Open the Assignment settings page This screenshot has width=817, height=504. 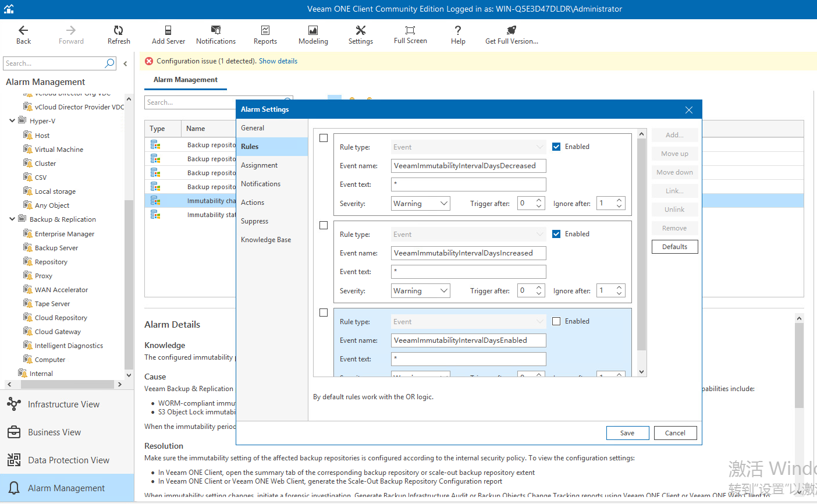(x=272, y=165)
